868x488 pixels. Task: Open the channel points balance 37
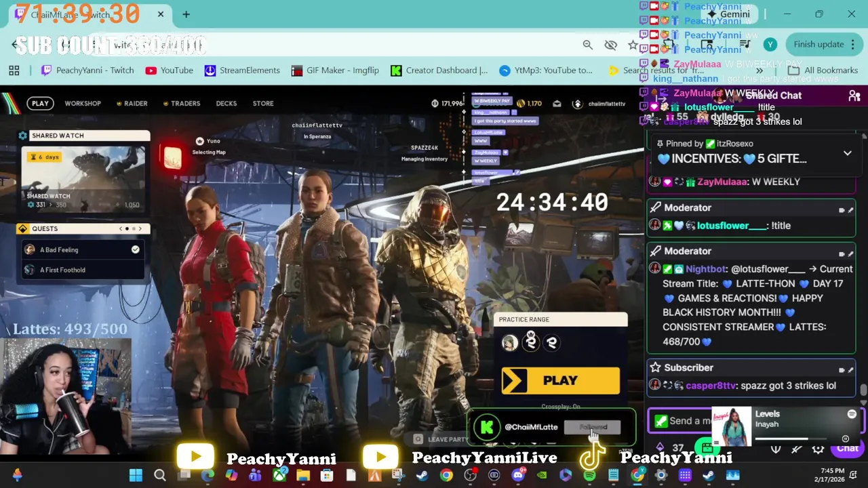(671, 448)
